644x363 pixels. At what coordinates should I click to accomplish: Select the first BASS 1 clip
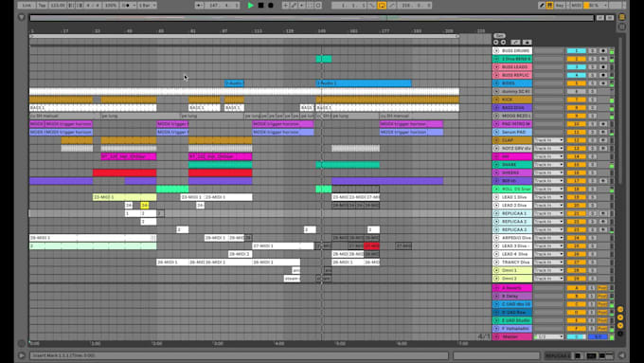(x=93, y=108)
